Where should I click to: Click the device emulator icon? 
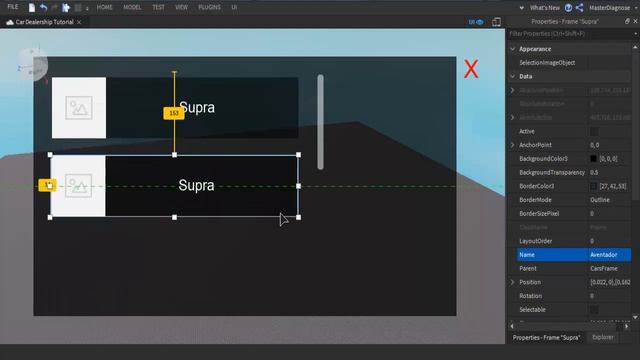(x=496, y=22)
